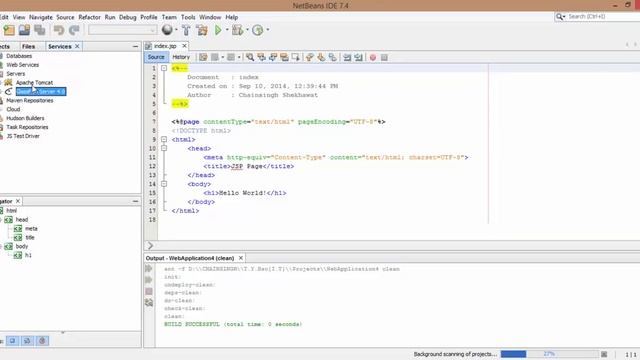
Task: Click the background scanning progress bar
Action: 549,354
